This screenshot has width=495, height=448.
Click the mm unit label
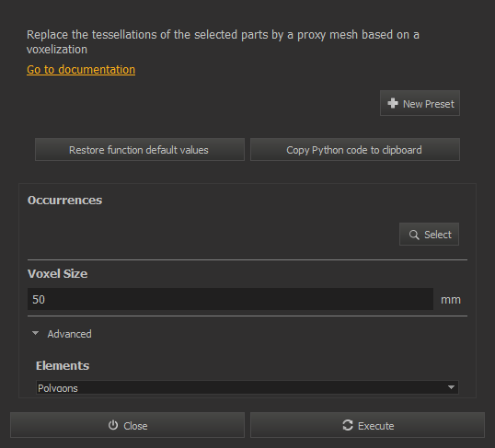coord(451,300)
